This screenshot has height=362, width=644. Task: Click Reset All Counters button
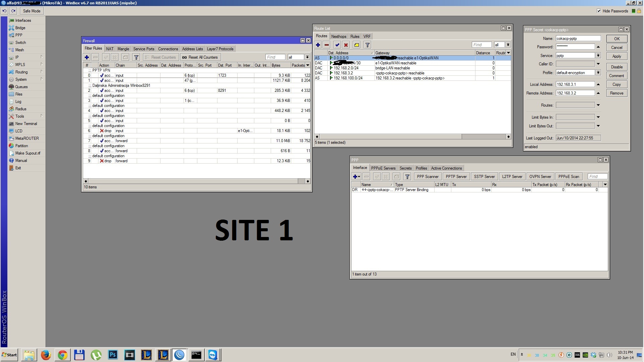pyautogui.click(x=200, y=57)
